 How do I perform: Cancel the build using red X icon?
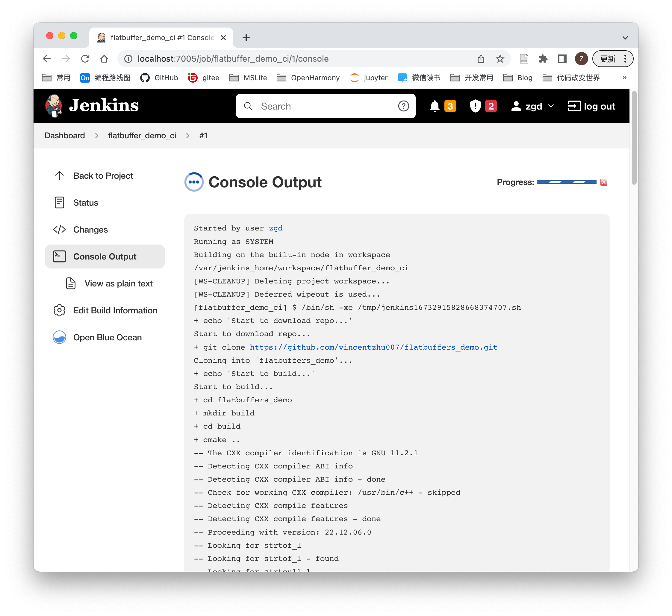[603, 182]
